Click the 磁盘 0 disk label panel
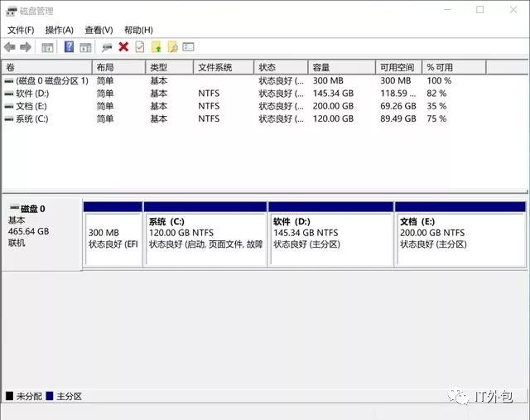This screenshot has height=420, width=530. (41, 234)
